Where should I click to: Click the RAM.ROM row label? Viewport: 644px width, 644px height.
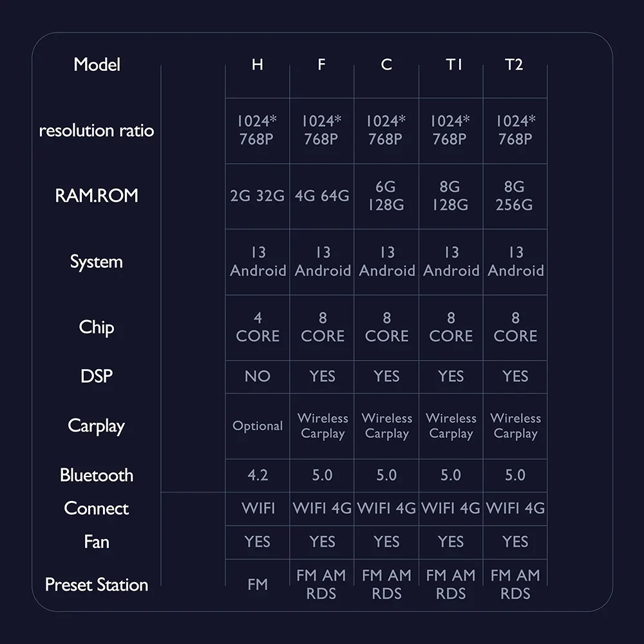tap(97, 196)
